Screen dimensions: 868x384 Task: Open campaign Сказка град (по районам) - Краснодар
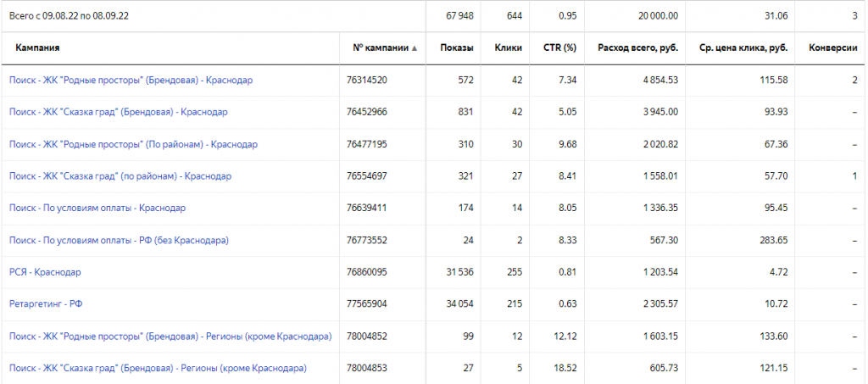(120, 176)
